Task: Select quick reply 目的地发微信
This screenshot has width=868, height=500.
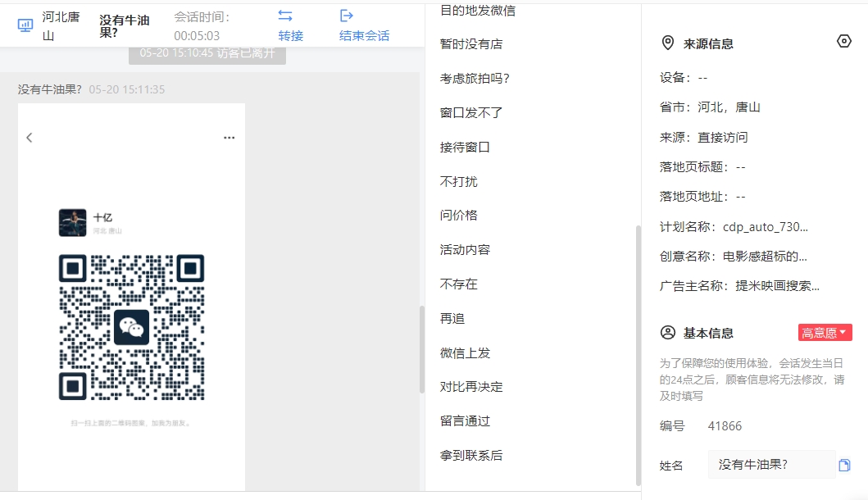Action: [x=478, y=11]
